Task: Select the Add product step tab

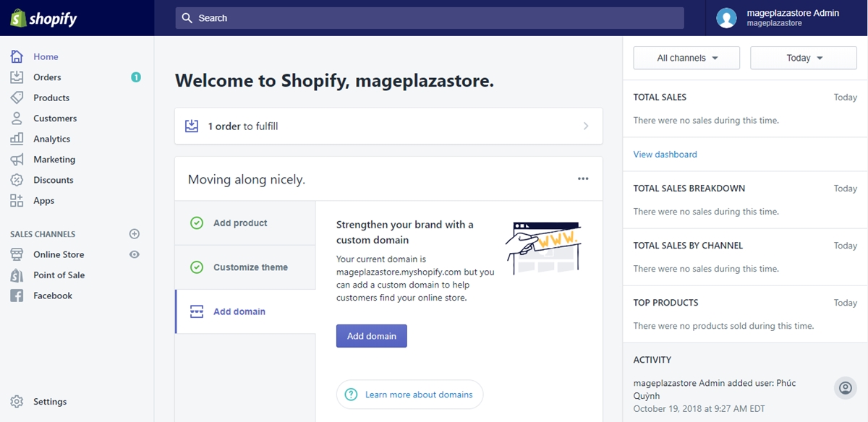Action: point(245,223)
